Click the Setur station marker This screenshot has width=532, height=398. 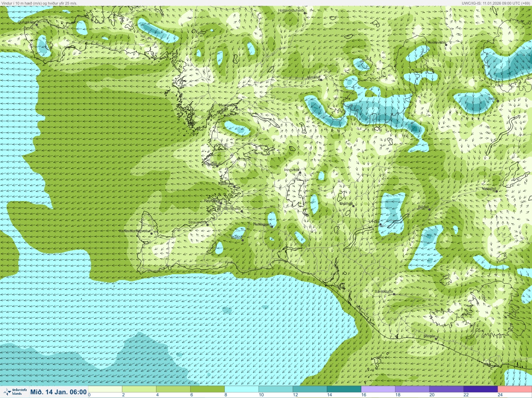coord(498,101)
